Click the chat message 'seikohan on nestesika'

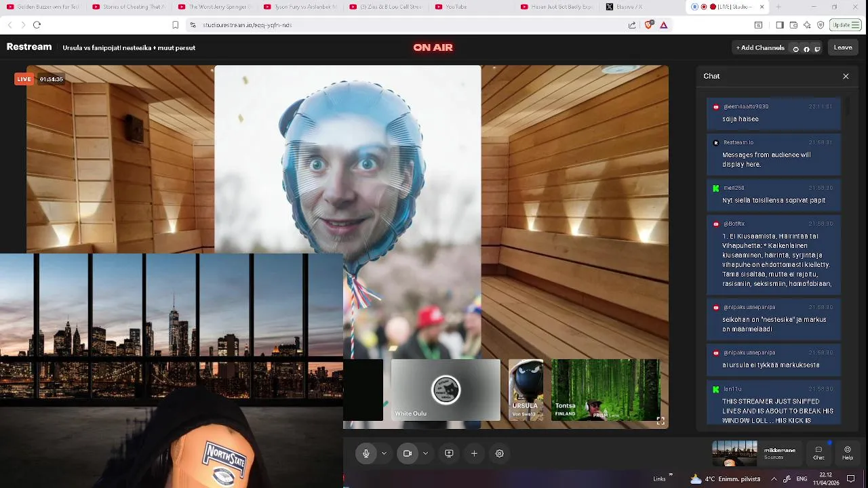point(774,319)
